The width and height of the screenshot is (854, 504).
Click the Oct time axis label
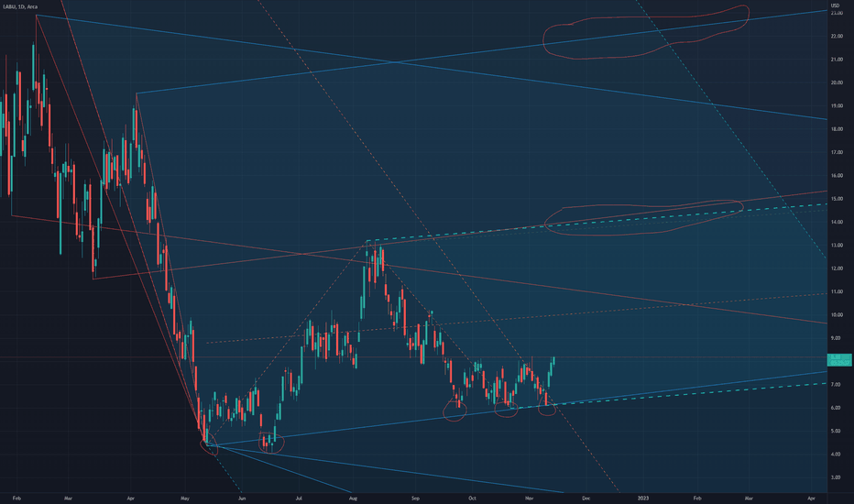[x=472, y=498]
